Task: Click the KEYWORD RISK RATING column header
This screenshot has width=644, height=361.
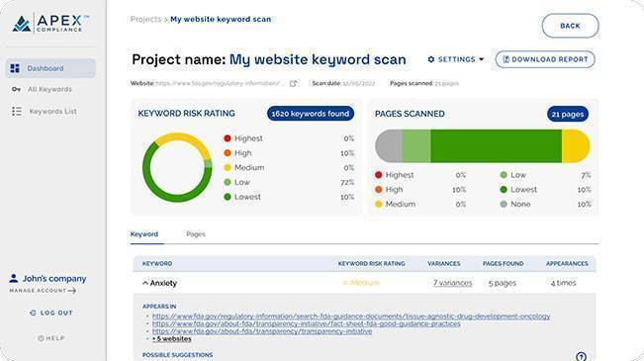Action: click(x=371, y=264)
